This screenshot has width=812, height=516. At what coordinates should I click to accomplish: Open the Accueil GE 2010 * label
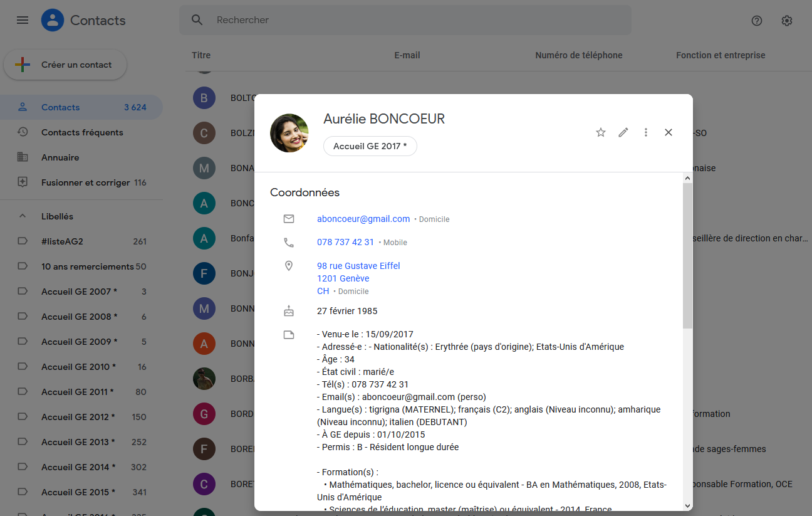[81, 367]
